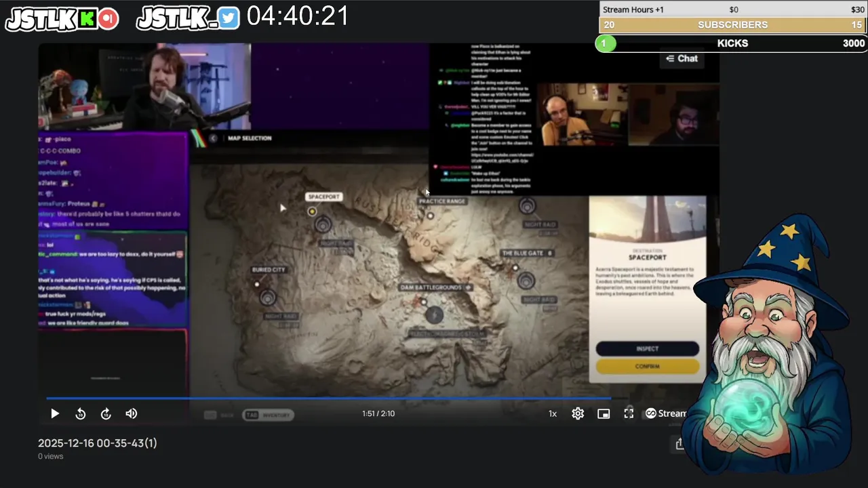This screenshot has width=868, height=488.
Task: Select the Dam Battlegrounds marker
Action: (424, 302)
